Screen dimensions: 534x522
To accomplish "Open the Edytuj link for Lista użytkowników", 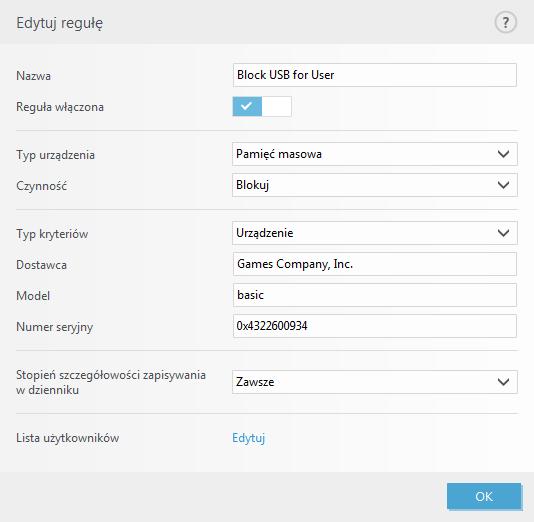I will (x=248, y=438).
